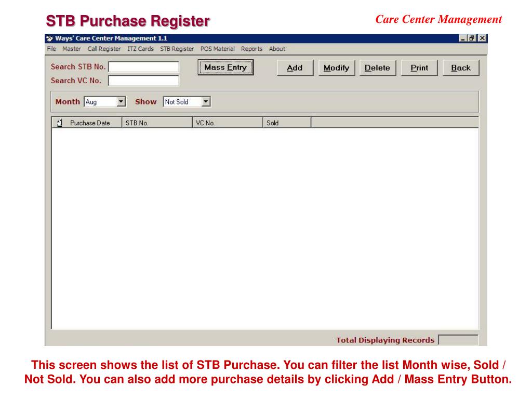Click the Add button

[x=295, y=68]
